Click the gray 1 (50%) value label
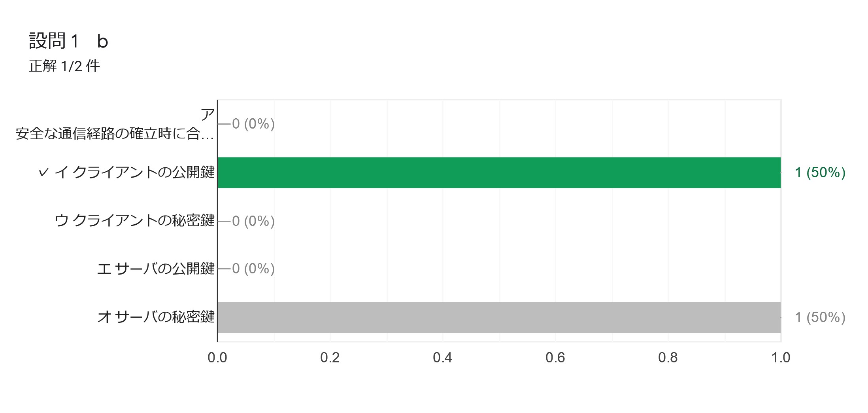Screen dimensions: 868x413 pyautogui.click(x=820, y=317)
